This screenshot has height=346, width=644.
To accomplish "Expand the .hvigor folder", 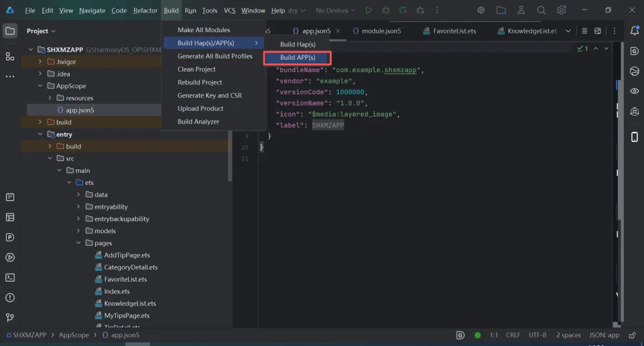I will pos(41,61).
